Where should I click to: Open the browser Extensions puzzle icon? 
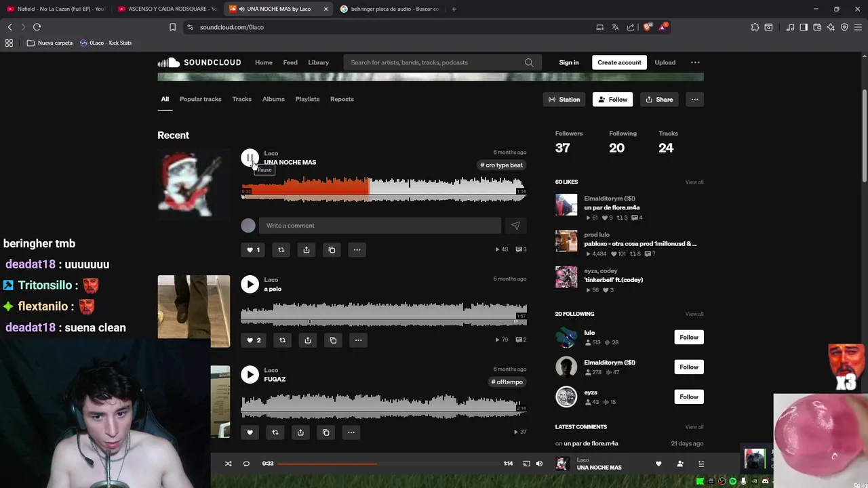click(755, 27)
